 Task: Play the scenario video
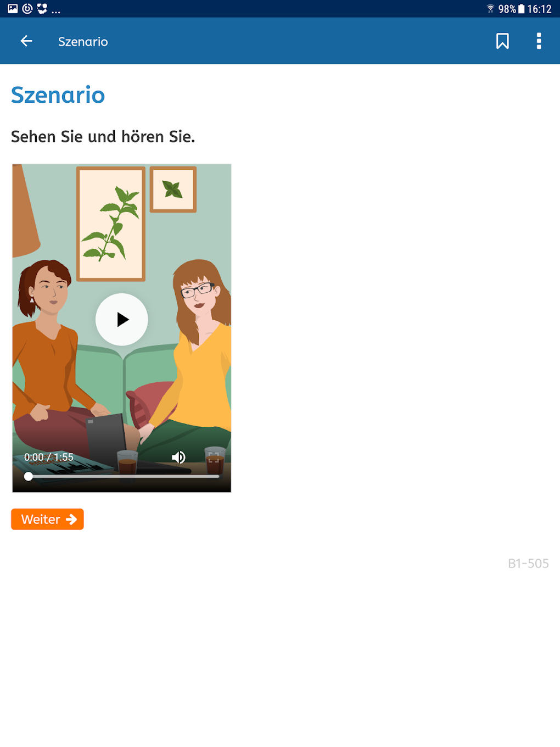tap(122, 319)
